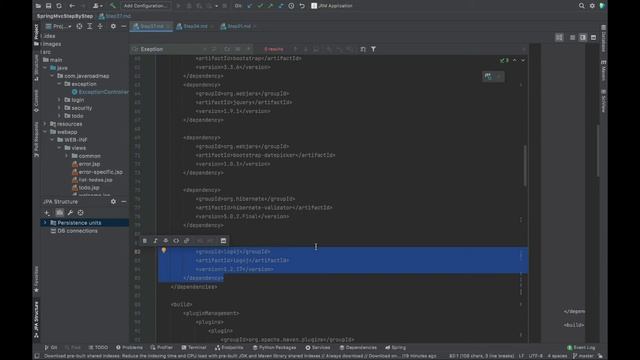Image resolution: width=640 pixels, height=360 pixels.
Task: Click Italic in floating markdown toolbar
Action: [155, 241]
